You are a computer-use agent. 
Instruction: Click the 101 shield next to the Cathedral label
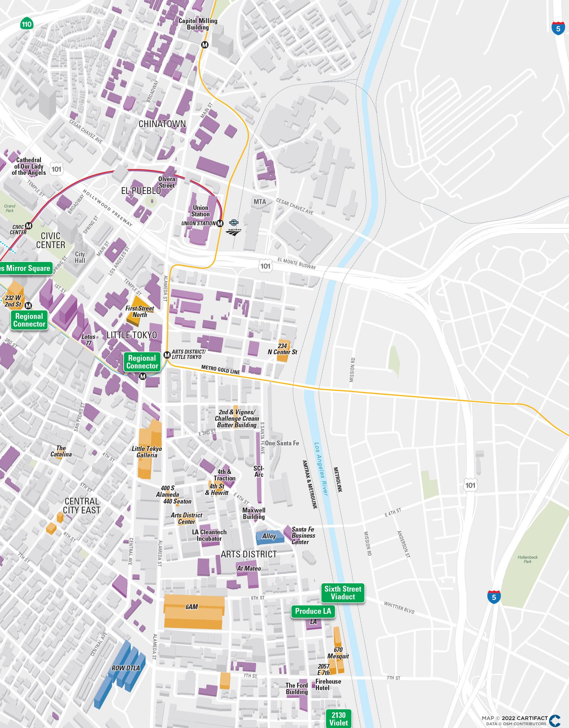56,169
